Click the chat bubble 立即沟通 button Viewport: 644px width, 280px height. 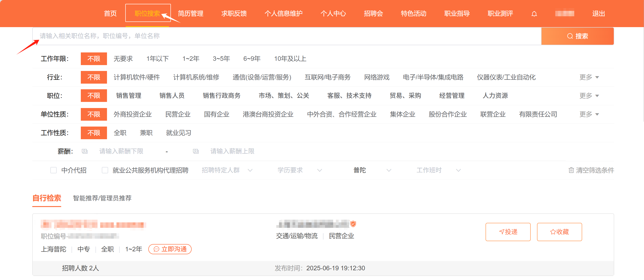(170, 249)
